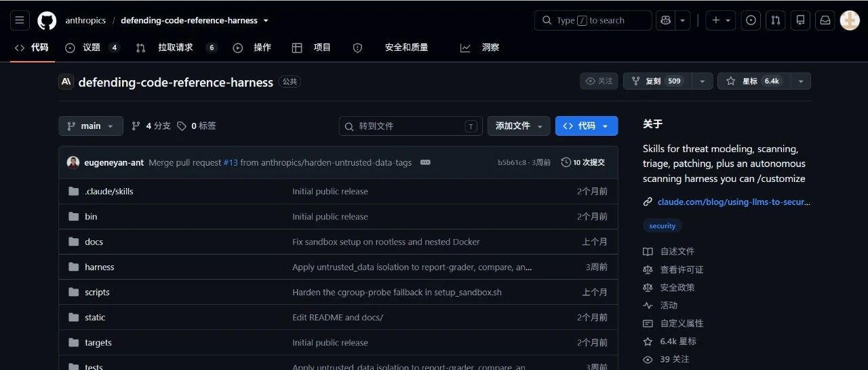This screenshot has width=868, height=370.
Task: Open the user avatar menu
Action: 850,20
